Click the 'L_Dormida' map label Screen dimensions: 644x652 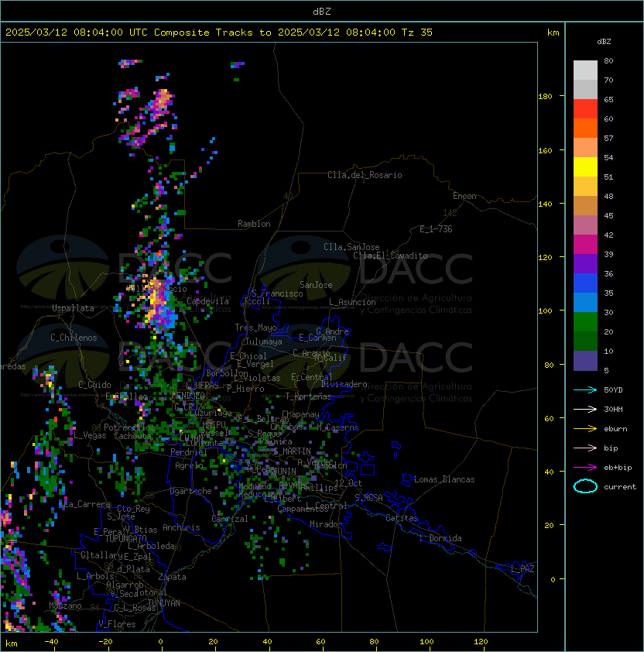[x=440, y=538]
